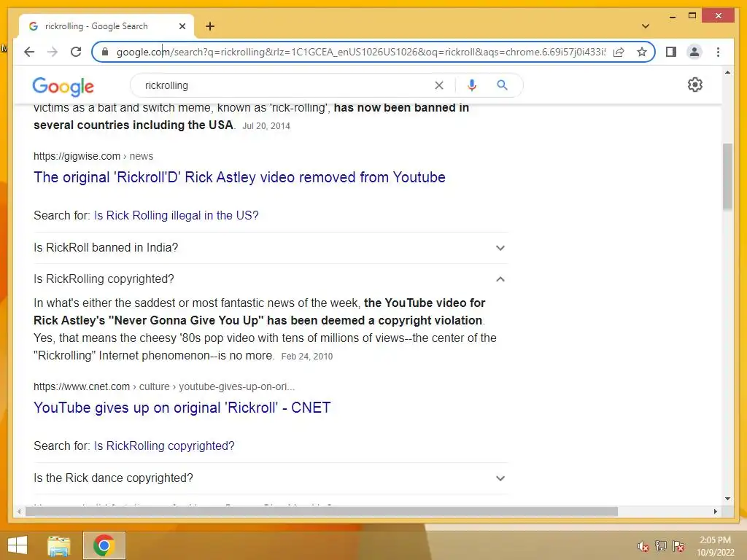
Task: Expand Is the Rick dance copyrighted question
Action: pyautogui.click(x=270, y=478)
